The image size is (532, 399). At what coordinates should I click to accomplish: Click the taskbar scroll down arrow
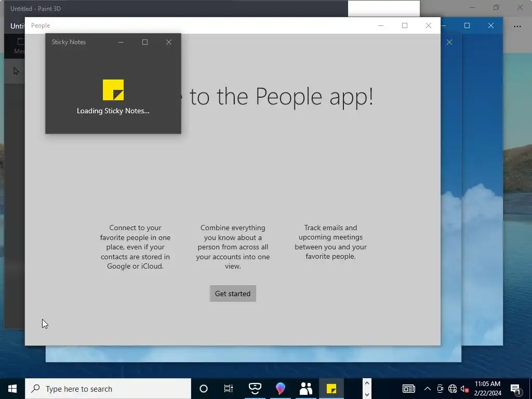pyautogui.click(x=367, y=394)
